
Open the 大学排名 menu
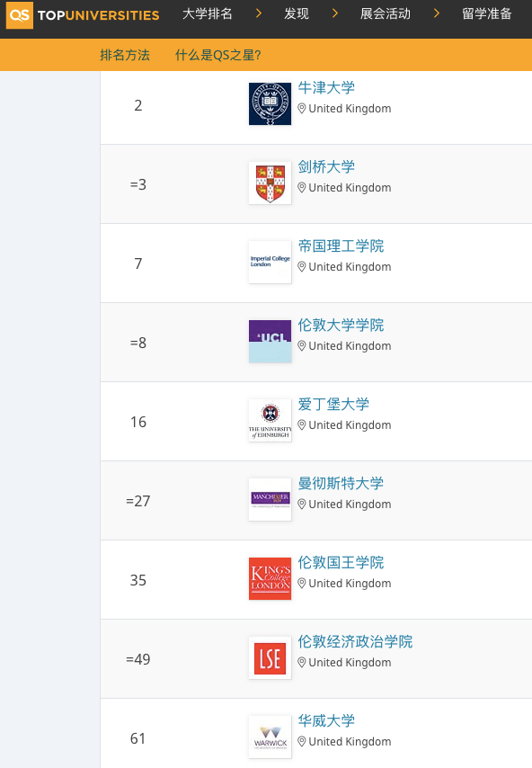(x=207, y=13)
